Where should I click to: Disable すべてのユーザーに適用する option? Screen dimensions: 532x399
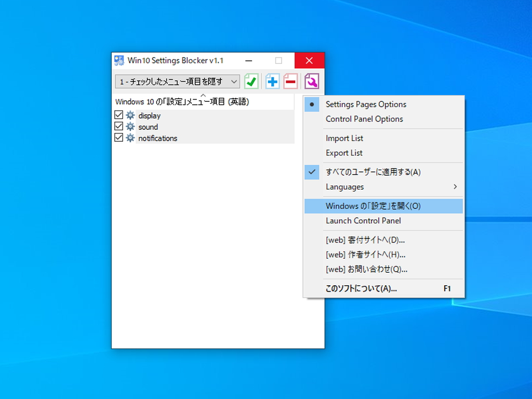pos(374,172)
